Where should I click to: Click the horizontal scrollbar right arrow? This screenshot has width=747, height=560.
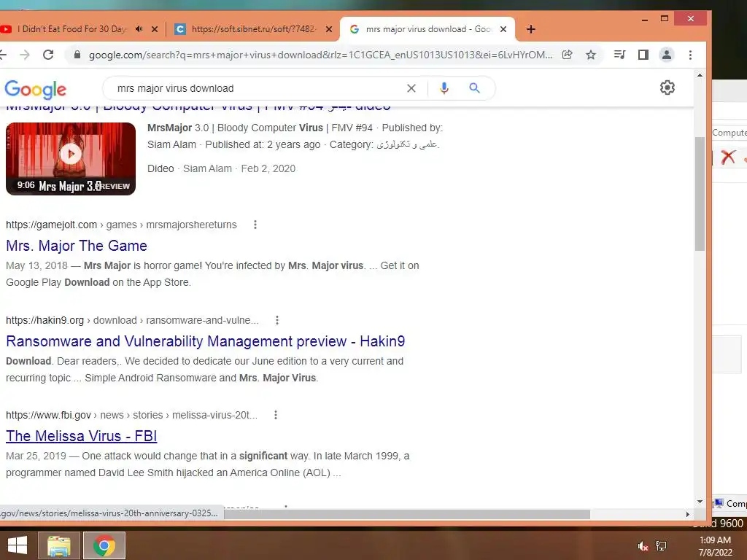[x=687, y=514]
